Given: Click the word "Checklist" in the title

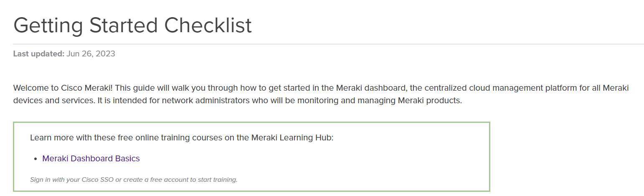Looking at the screenshot, I should [x=208, y=25].
